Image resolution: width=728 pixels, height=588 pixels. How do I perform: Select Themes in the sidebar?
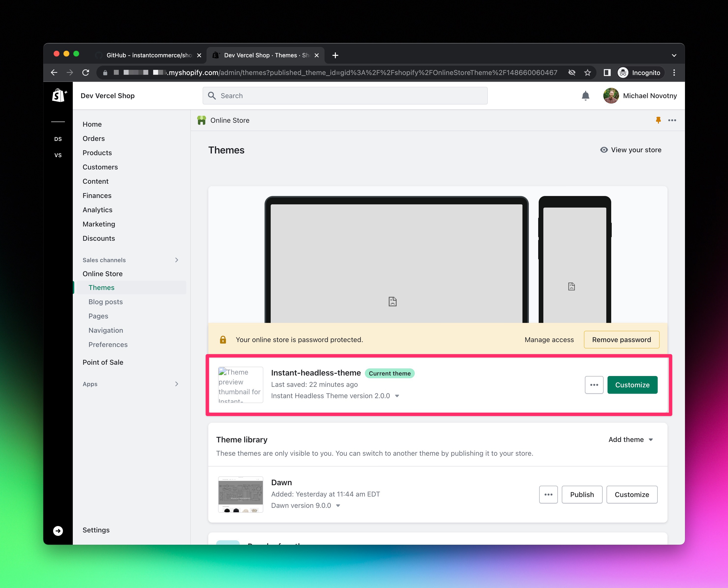[131, 287]
